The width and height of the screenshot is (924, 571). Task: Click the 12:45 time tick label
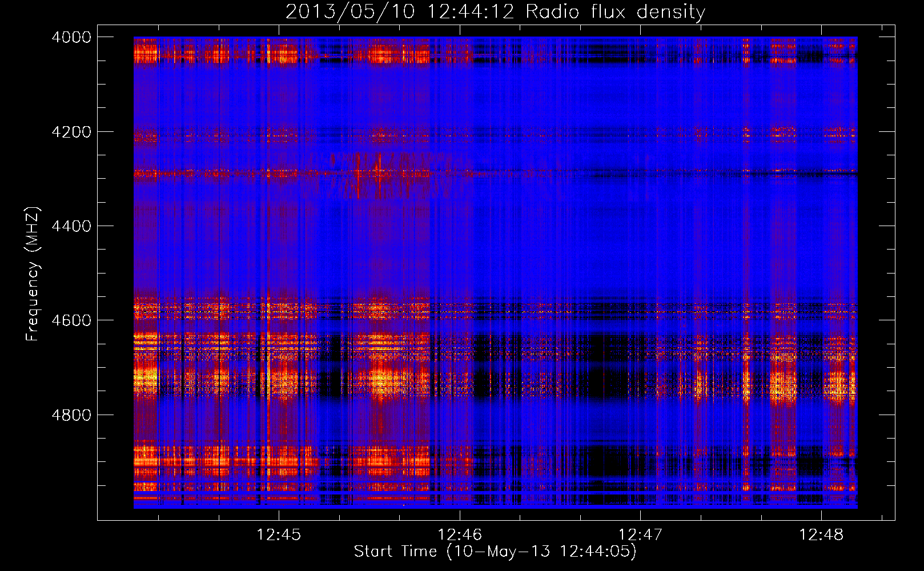(x=279, y=534)
